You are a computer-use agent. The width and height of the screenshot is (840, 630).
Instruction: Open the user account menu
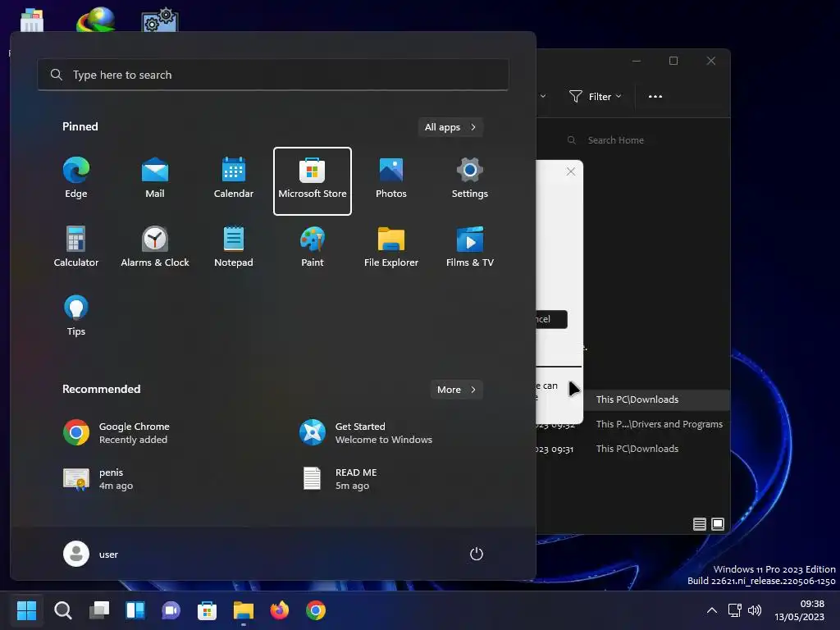pos(90,554)
